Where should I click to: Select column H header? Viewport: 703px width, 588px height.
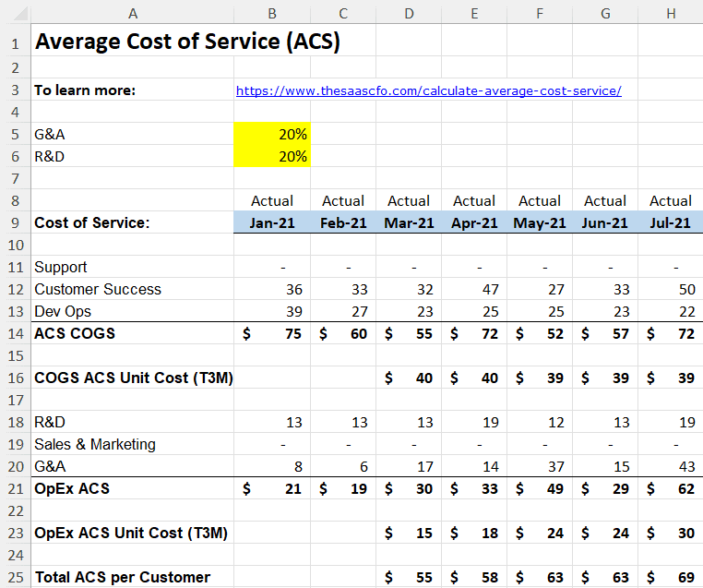tap(671, 14)
